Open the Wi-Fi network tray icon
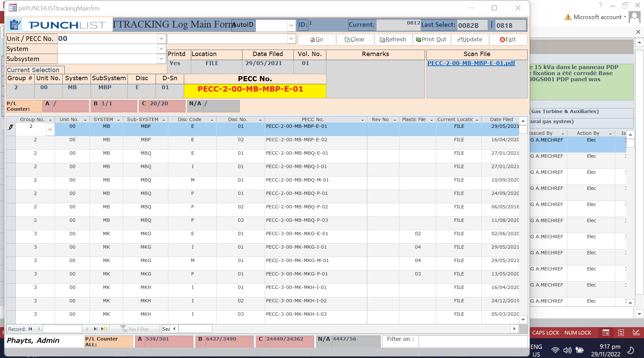The height and width of the screenshot is (358, 644). coord(555,350)
